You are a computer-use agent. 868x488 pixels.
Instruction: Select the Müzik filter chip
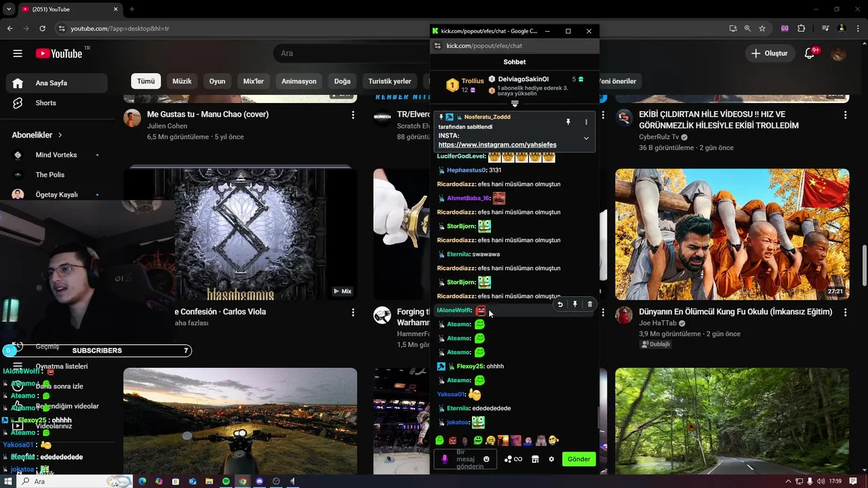coord(182,81)
